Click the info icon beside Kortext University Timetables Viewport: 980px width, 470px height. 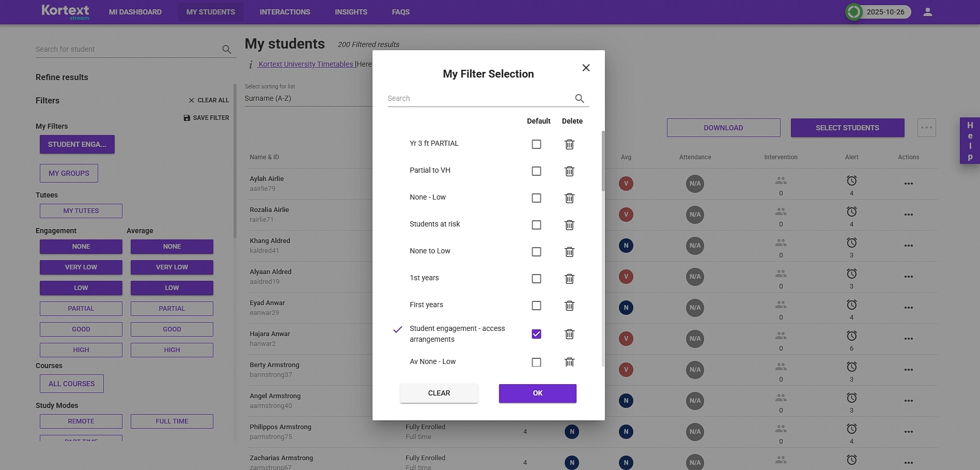pos(251,64)
